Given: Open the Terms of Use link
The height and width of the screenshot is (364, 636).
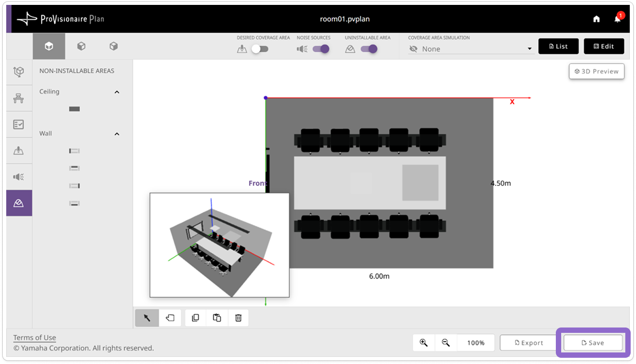Looking at the screenshot, I should pyautogui.click(x=35, y=337).
